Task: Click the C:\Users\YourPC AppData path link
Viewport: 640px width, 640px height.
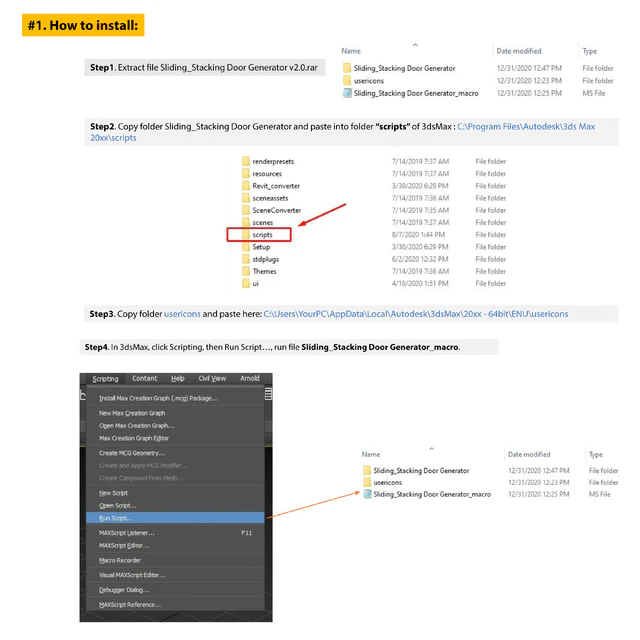Action: click(x=415, y=314)
